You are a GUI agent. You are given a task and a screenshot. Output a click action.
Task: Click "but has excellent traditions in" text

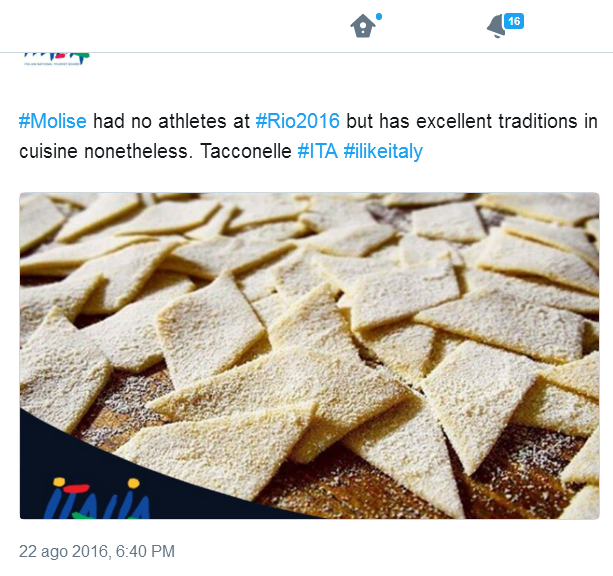pos(472,122)
